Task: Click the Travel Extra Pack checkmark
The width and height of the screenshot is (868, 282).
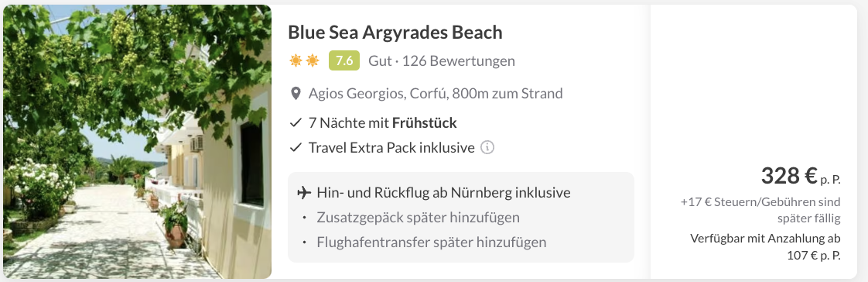Action: pyautogui.click(x=296, y=148)
